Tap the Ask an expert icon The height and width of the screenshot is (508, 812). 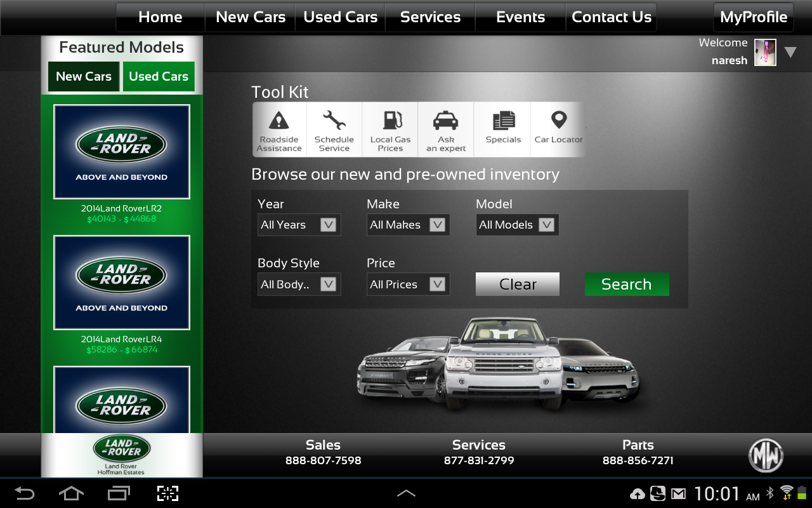coord(446,130)
